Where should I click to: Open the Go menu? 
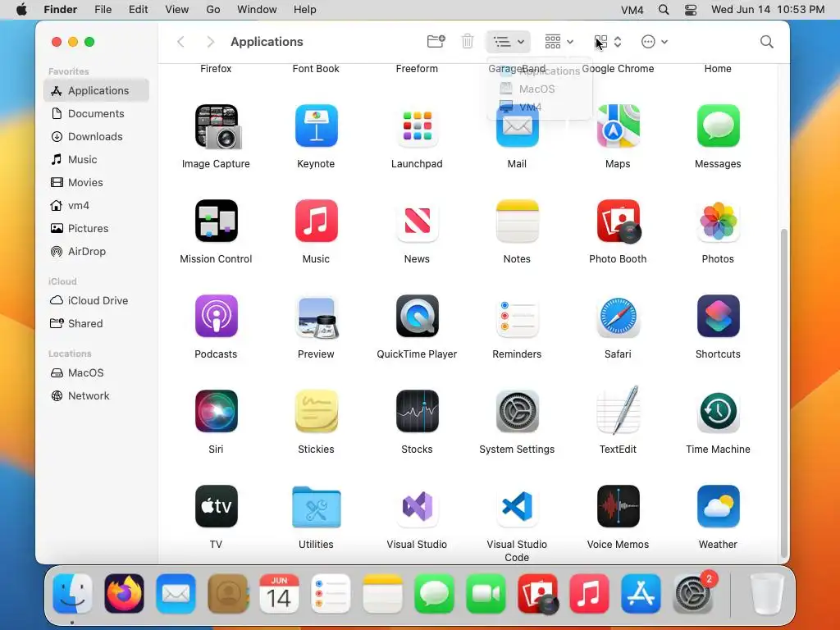point(213,10)
